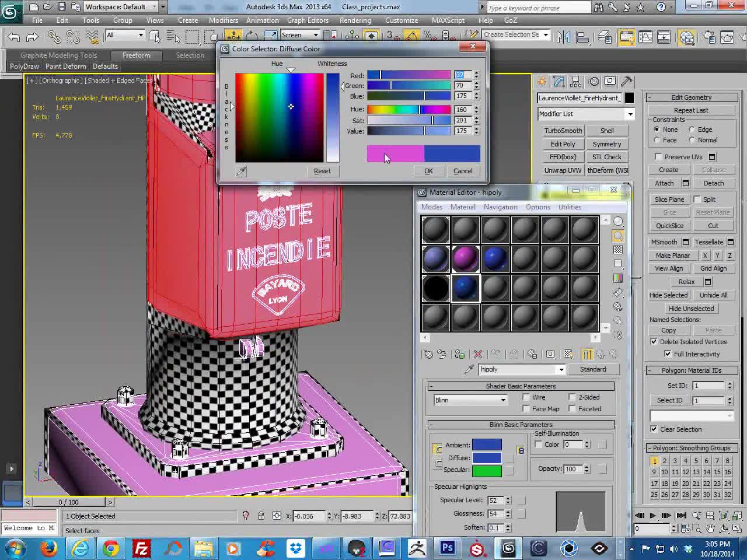747x560 pixels.
Task: Enable the 2-Sided checkbox
Action: tap(573, 397)
